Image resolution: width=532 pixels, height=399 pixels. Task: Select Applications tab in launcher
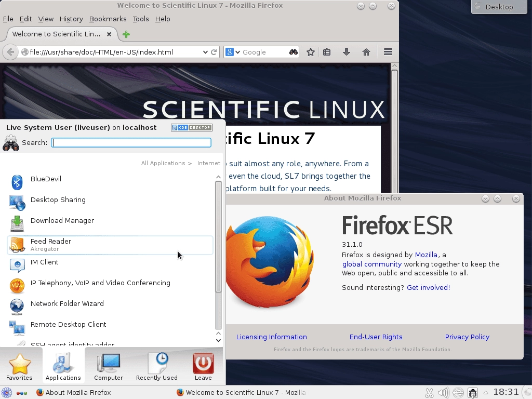click(63, 366)
